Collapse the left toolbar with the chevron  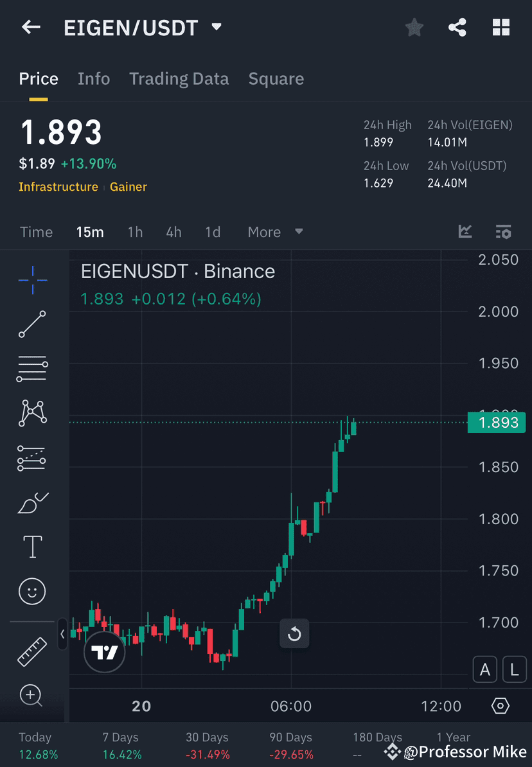tap(62, 634)
